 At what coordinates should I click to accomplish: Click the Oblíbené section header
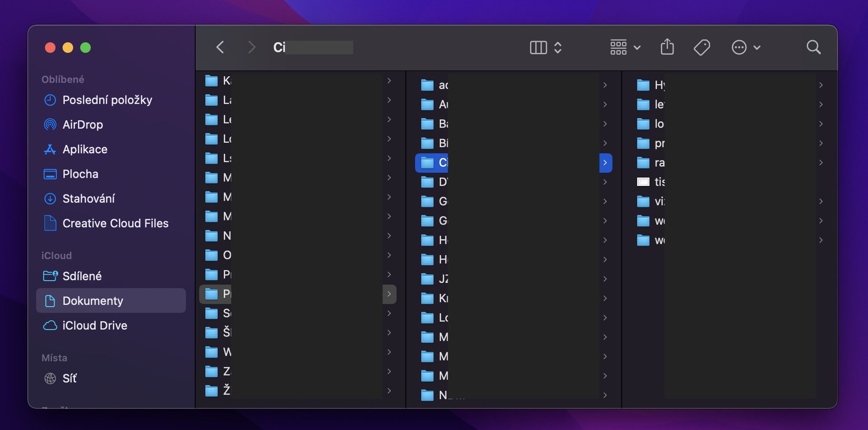pos(63,79)
